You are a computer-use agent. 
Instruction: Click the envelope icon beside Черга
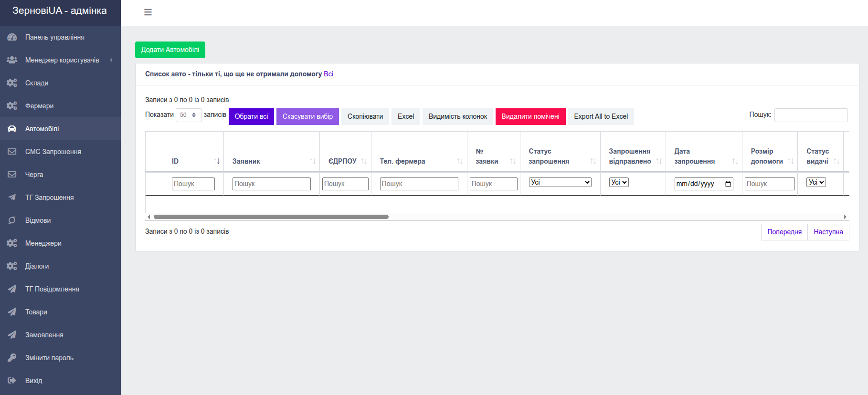(x=12, y=175)
